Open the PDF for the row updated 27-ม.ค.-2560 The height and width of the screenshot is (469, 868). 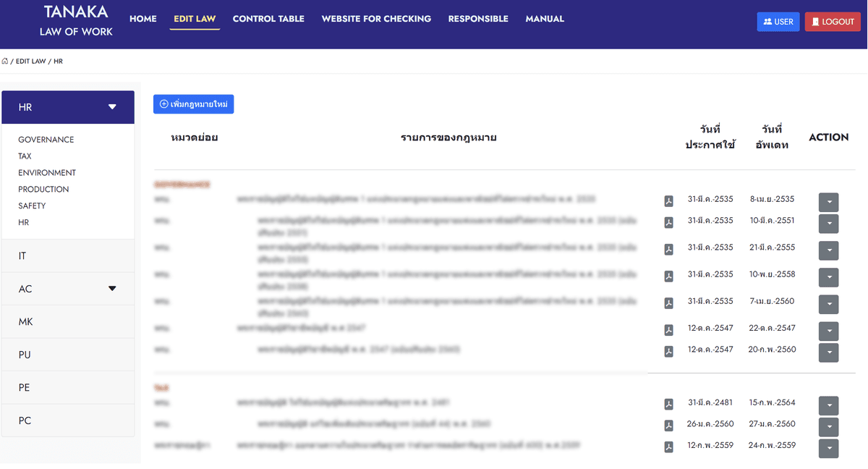[669, 426]
